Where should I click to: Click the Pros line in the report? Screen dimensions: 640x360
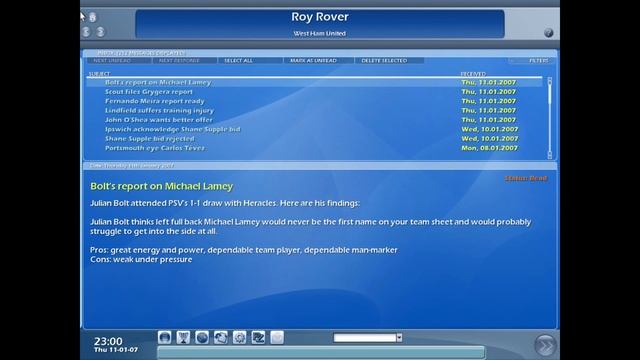(x=244, y=250)
